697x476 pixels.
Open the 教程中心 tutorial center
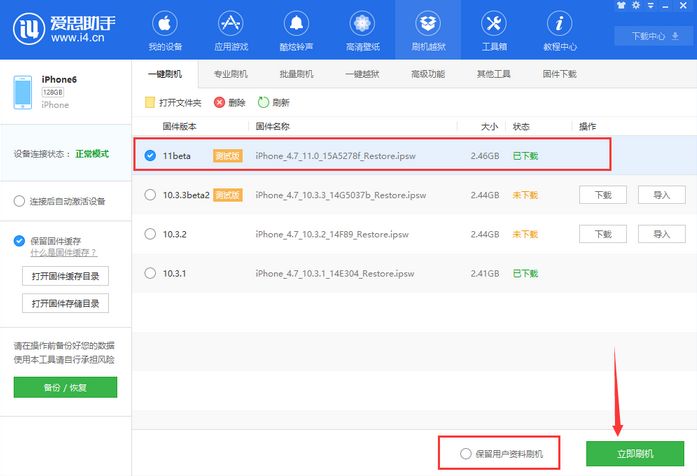[560, 30]
